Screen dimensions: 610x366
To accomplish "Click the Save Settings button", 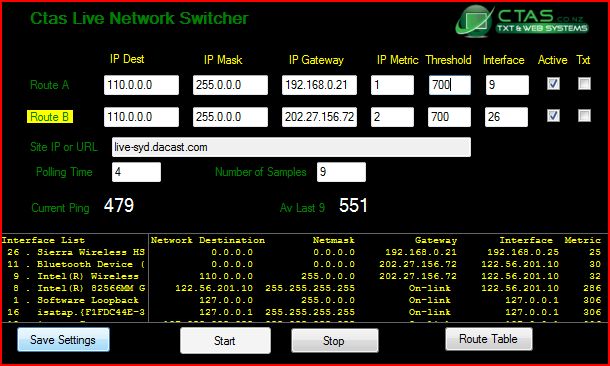I will pos(63,340).
